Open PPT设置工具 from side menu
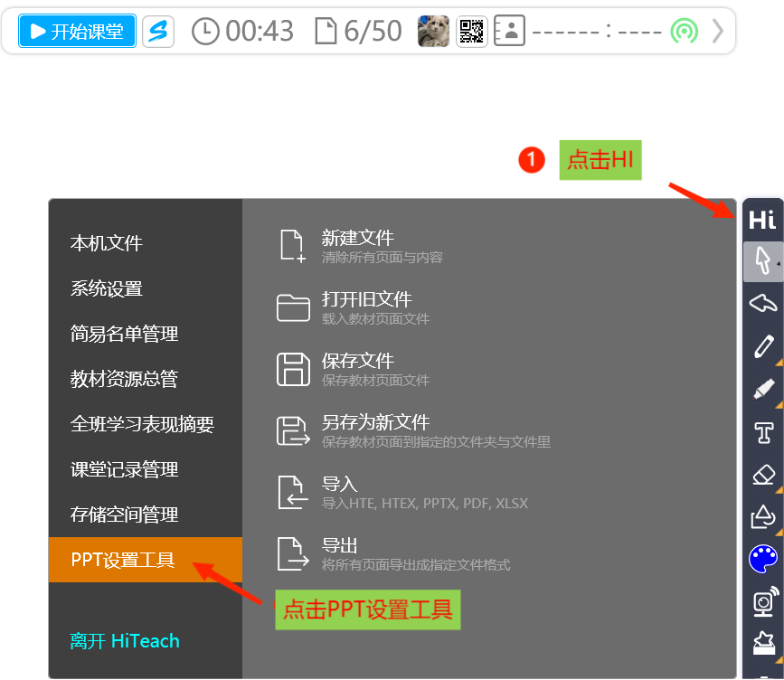 tap(123, 560)
